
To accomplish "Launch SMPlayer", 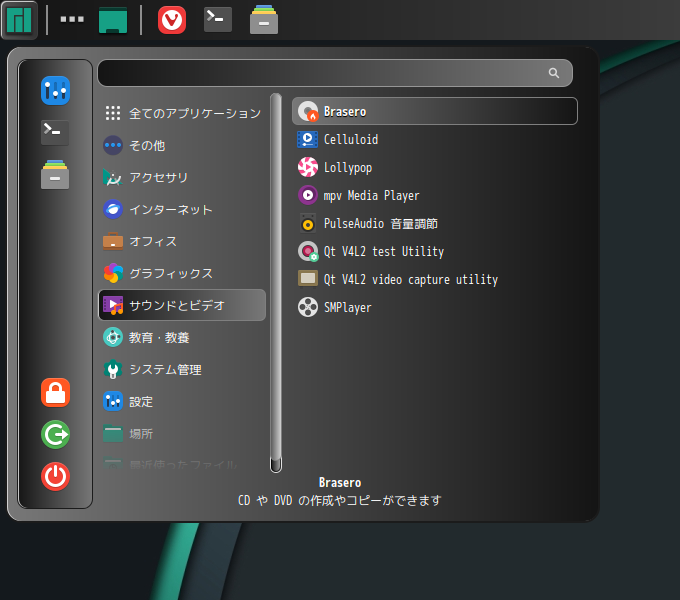I will tap(435, 307).
